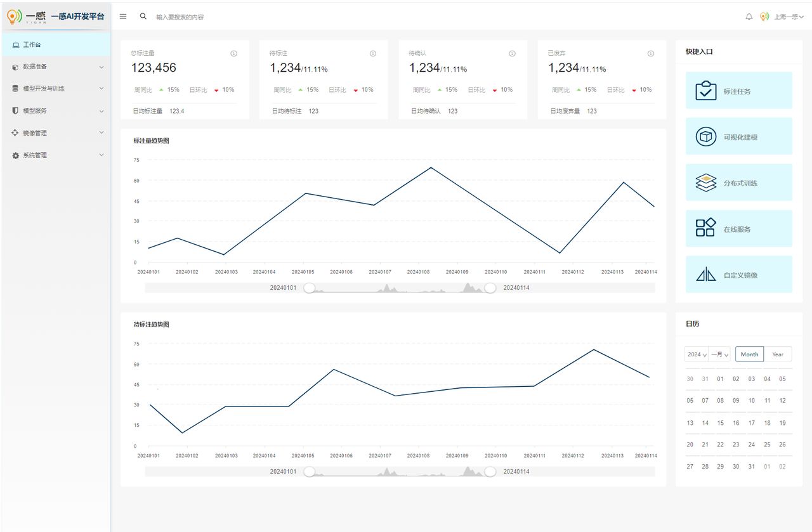
Task: Open the 上海一感 user dropdown
Action: pos(789,16)
